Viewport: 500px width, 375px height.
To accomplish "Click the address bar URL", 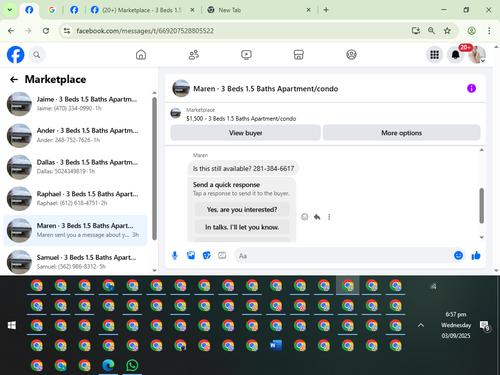I will pyautogui.click(x=145, y=31).
